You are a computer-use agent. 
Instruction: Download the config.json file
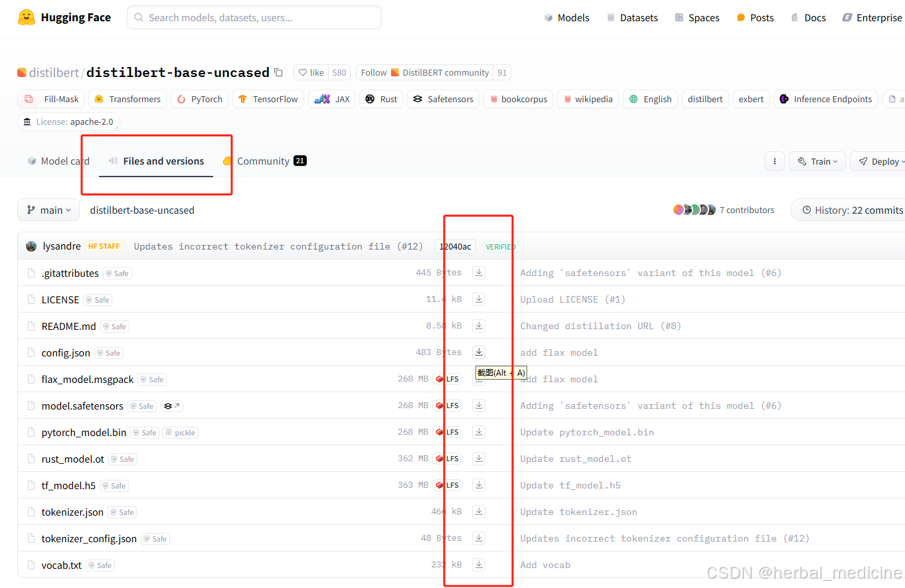tap(479, 352)
